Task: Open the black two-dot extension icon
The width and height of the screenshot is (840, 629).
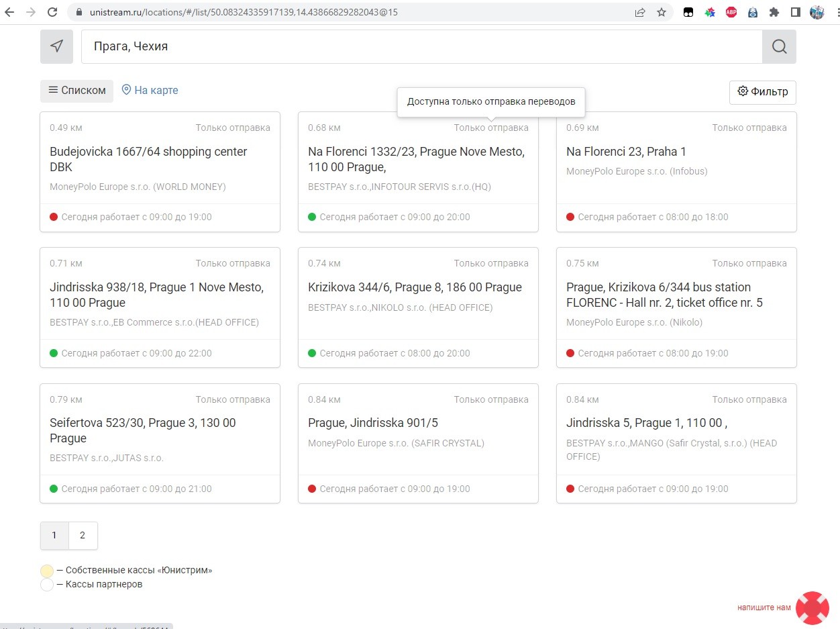Action: click(x=688, y=12)
